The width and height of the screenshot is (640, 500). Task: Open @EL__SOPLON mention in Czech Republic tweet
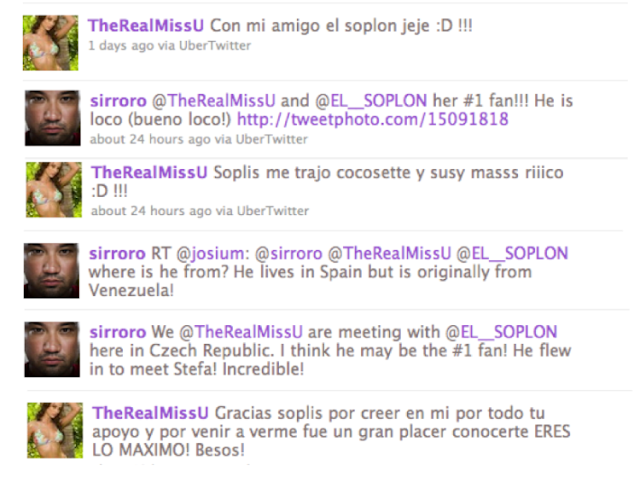tap(501, 332)
